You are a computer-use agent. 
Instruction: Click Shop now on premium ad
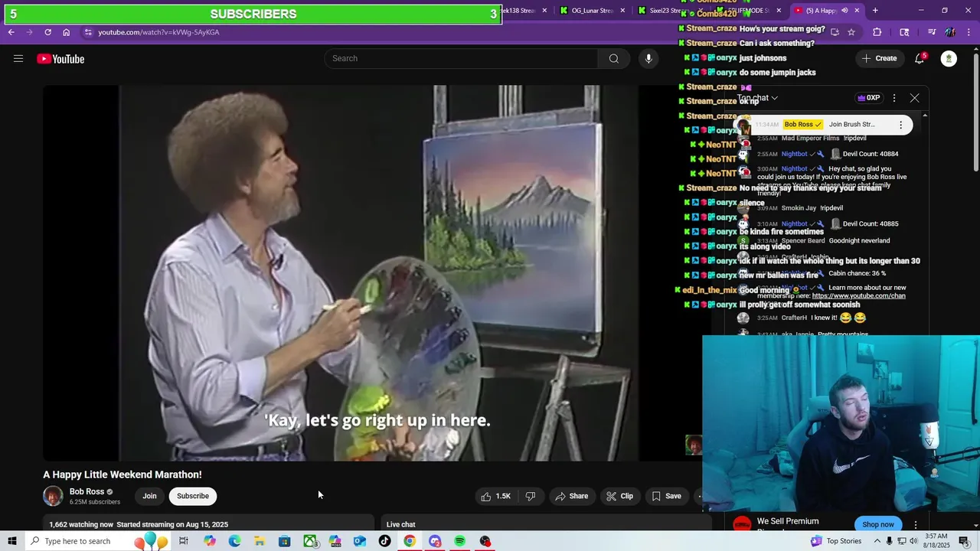coord(878,524)
